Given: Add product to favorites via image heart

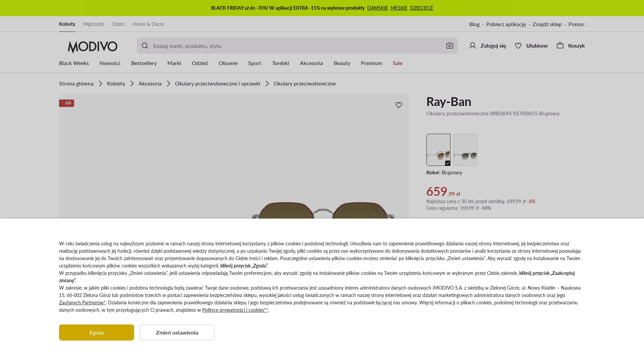Looking at the screenshot, I should (x=399, y=105).
